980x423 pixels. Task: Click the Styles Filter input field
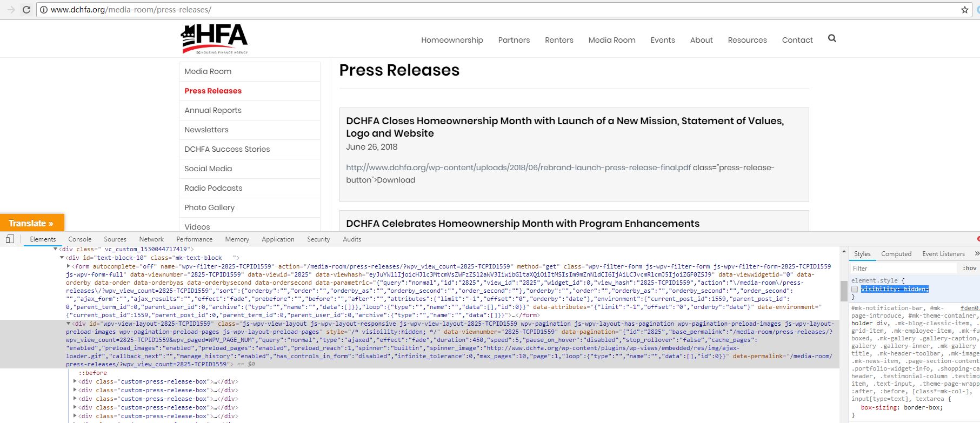tap(903, 268)
